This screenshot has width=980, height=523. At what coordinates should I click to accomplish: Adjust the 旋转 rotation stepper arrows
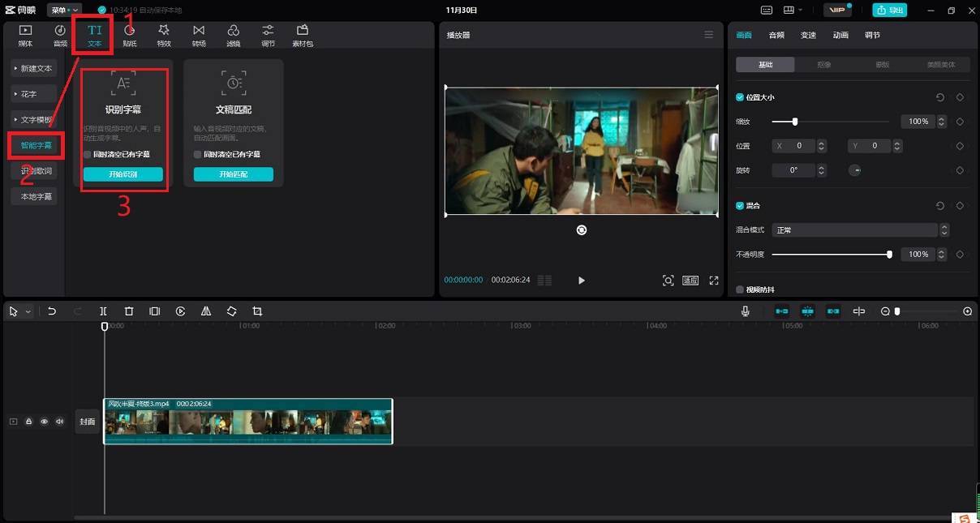(822, 170)
